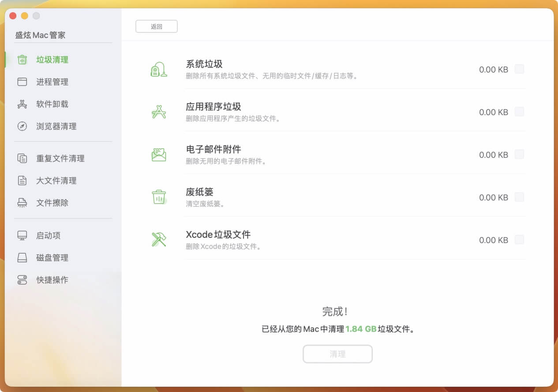Select the Xcode垃圾文件 checkbox
The width and height of the screenshot is (558, 392).
pos(519,239)
